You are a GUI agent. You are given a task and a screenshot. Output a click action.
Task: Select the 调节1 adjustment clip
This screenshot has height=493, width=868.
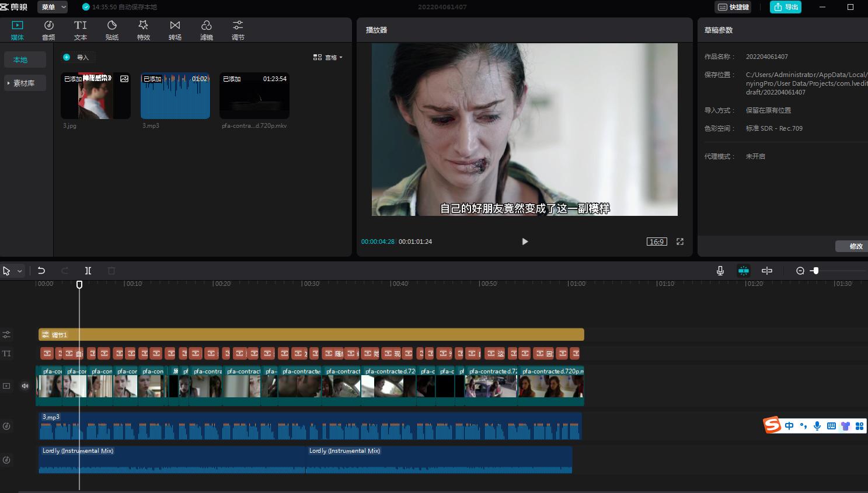311,334
